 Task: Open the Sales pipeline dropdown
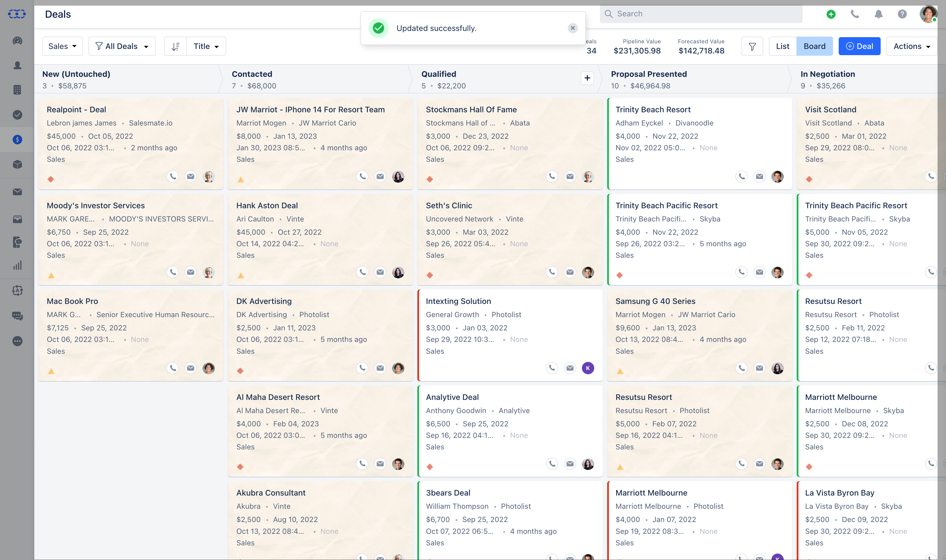pyautogui.click(x=62, y=46)
